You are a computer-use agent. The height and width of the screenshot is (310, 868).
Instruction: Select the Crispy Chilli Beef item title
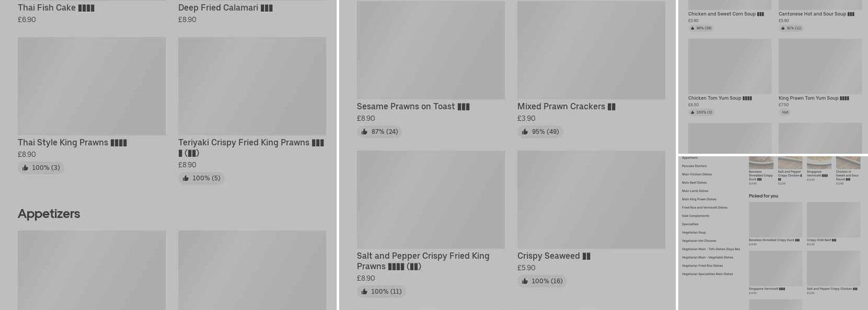click(x=821, y=240)
